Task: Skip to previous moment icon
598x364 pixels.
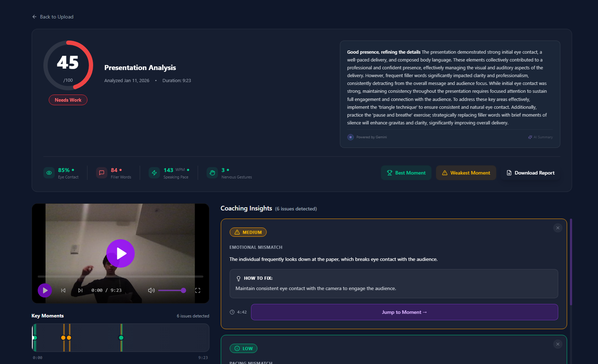Action: 63,290
